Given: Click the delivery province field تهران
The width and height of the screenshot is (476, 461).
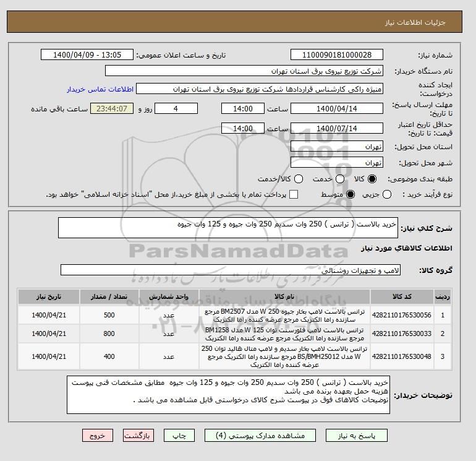Looking at the screenshot, I should pos(337,147).
